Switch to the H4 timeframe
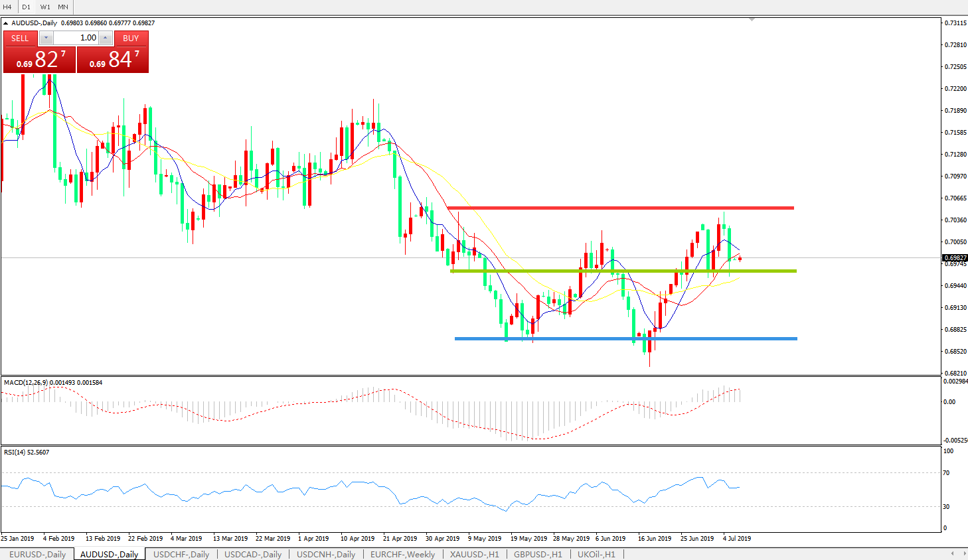Viewport: 968px width, 560px height. coord(8,7)
